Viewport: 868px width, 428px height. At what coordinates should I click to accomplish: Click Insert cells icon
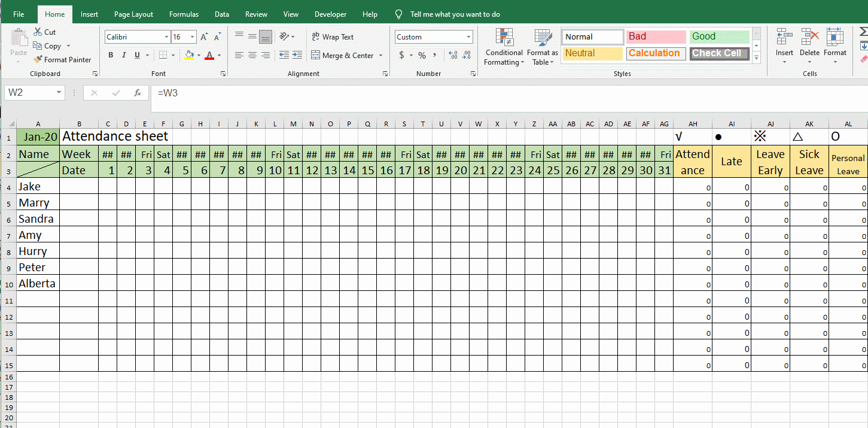[784, 37]
